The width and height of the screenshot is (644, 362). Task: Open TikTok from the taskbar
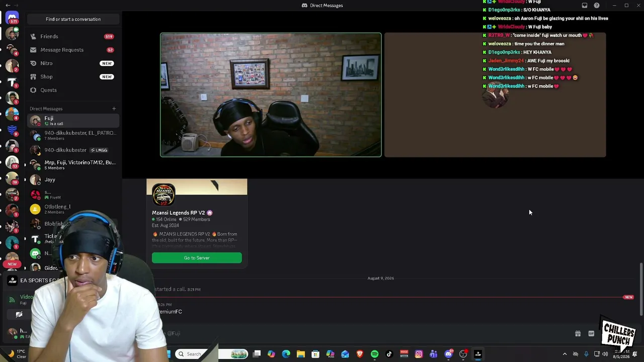tap(389, 354)
